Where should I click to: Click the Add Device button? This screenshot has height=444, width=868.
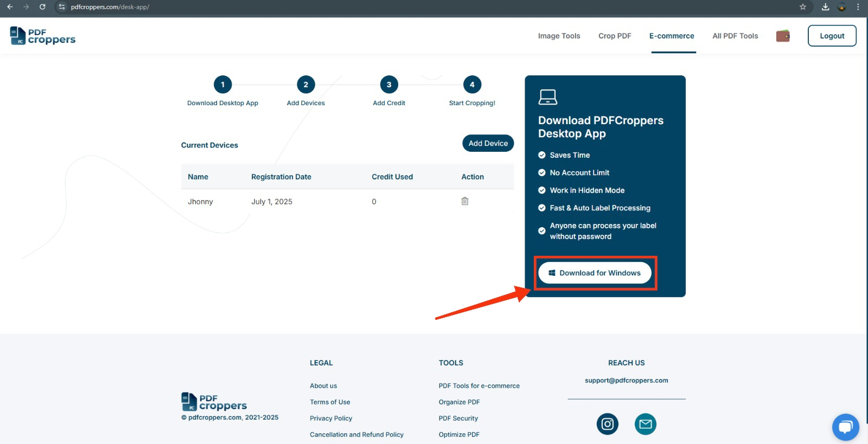coord(488,143)
